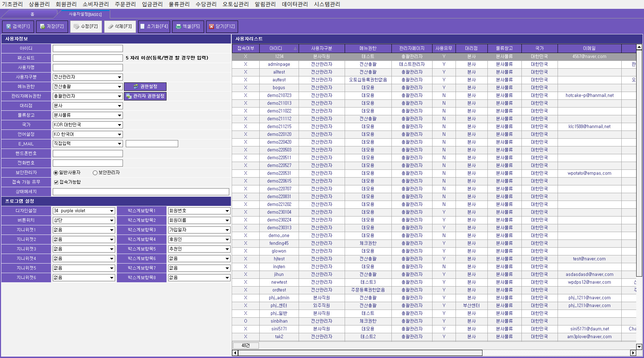Expand the 박스계보항목1 dropdown
644x358 pixels.
click(x=227, y=211)
